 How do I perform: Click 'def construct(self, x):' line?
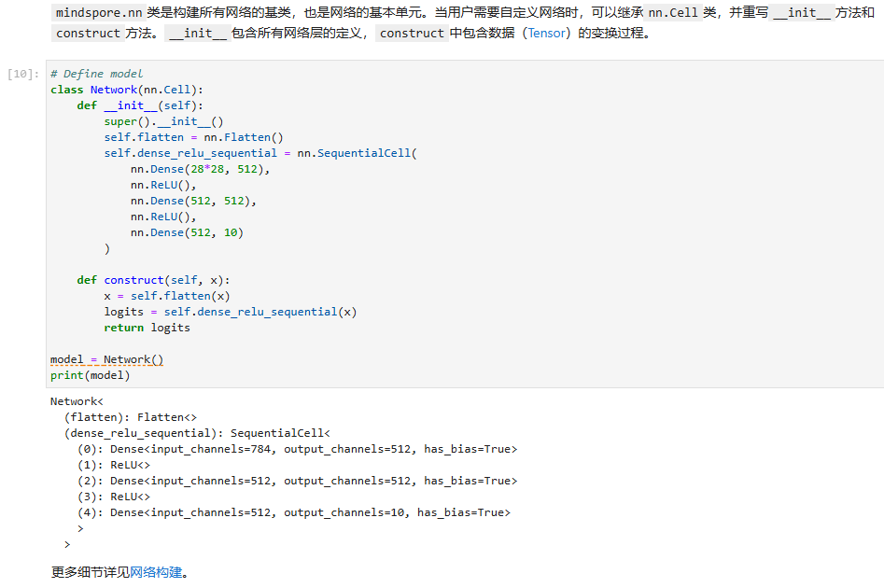coord(153,280)
